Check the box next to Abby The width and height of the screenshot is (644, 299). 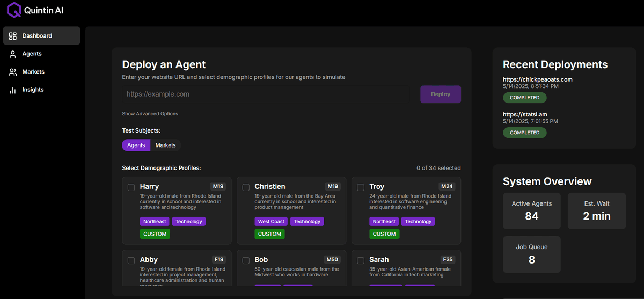131,260
